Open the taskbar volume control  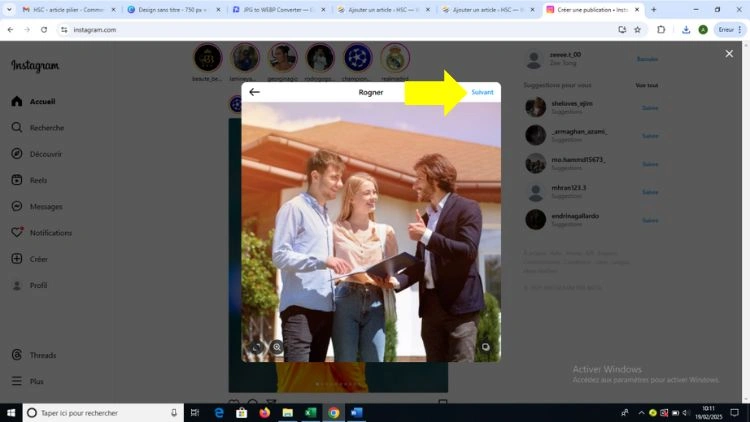pos(685,413)
